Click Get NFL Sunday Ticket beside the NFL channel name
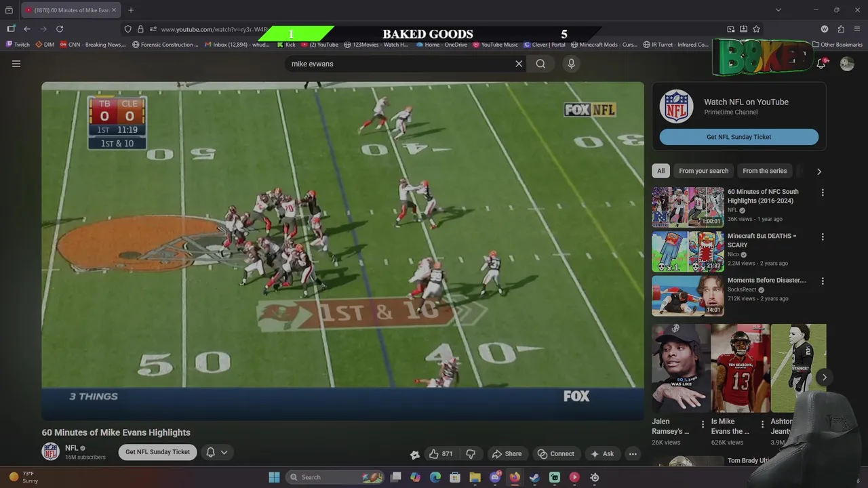This screenshot has width=868, height=488. [x=157, y=452]
